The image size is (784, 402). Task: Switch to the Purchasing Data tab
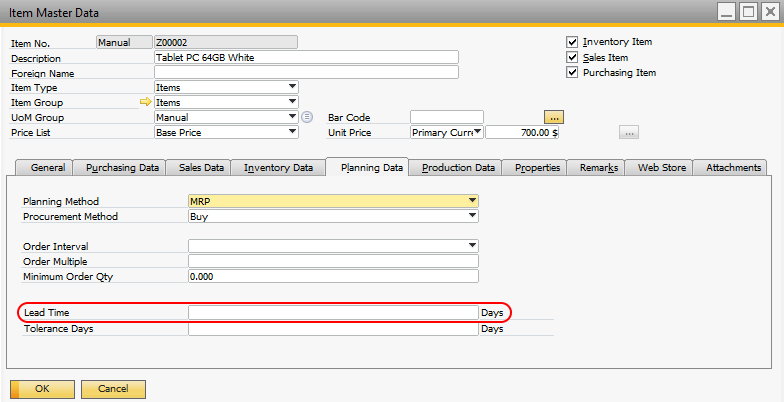(122, 168)
